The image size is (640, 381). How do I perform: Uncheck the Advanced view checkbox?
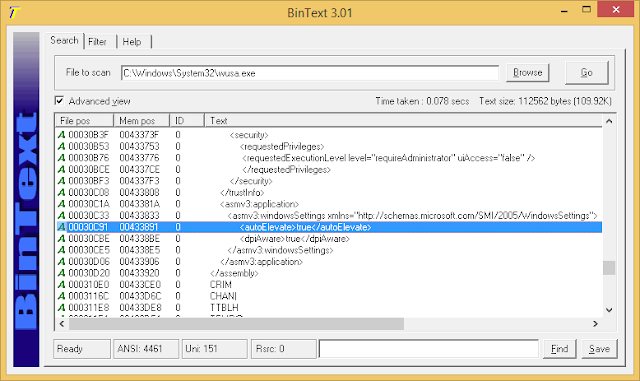coord(60,100)
